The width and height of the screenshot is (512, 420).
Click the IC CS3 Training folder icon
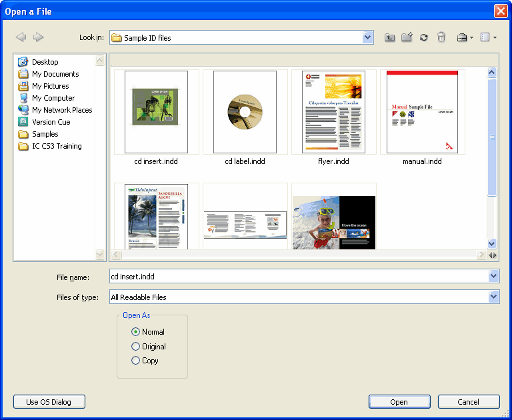[x=23, y=146]
